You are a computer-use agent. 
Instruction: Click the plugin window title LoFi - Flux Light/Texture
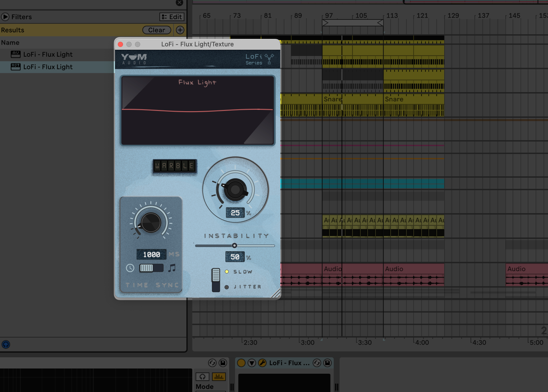coord(197,44)
